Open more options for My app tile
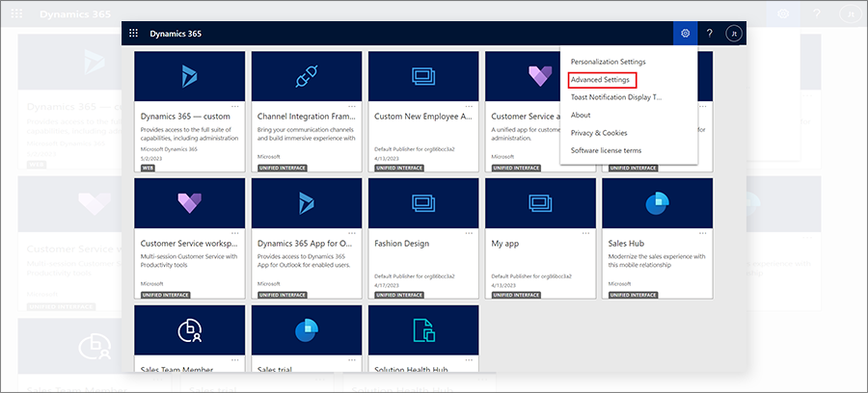This screenshot has height=393, width=868. tap(585, 233)
